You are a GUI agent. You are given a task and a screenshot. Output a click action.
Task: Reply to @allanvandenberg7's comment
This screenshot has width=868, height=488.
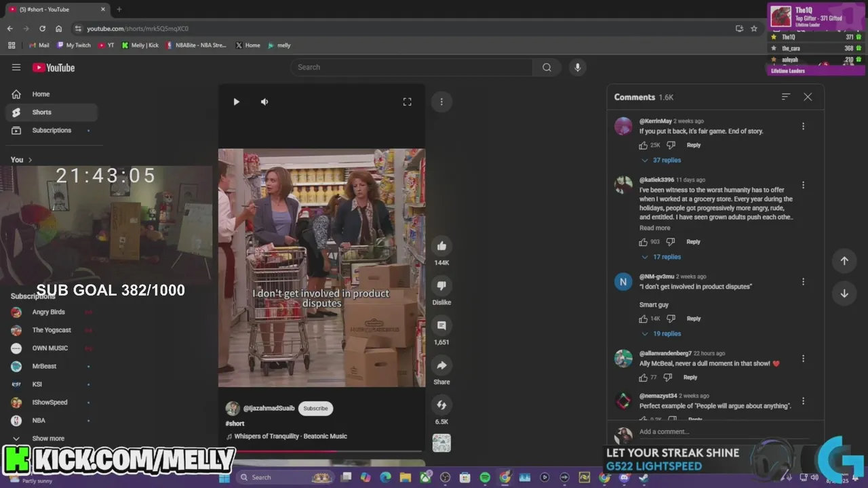[690, 378]
